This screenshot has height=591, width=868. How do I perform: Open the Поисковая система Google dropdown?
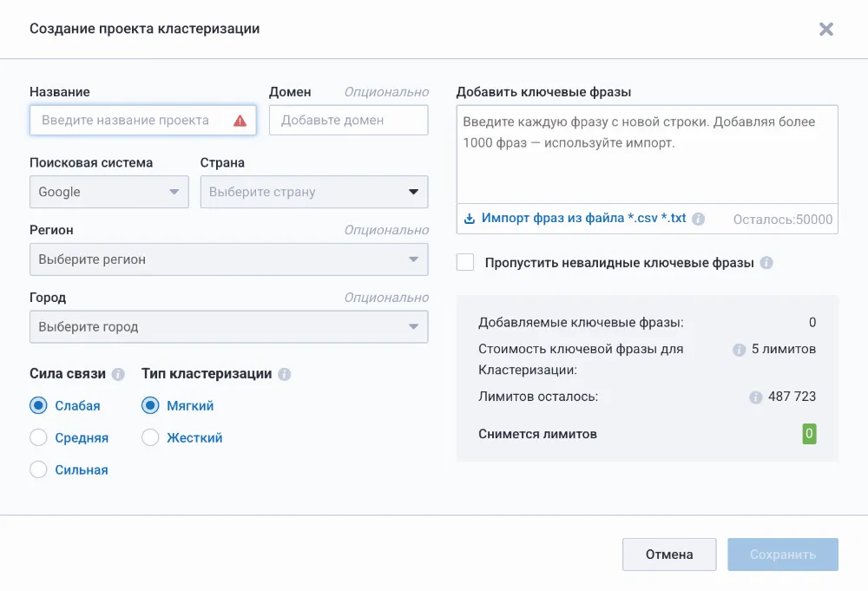point(109,192)
